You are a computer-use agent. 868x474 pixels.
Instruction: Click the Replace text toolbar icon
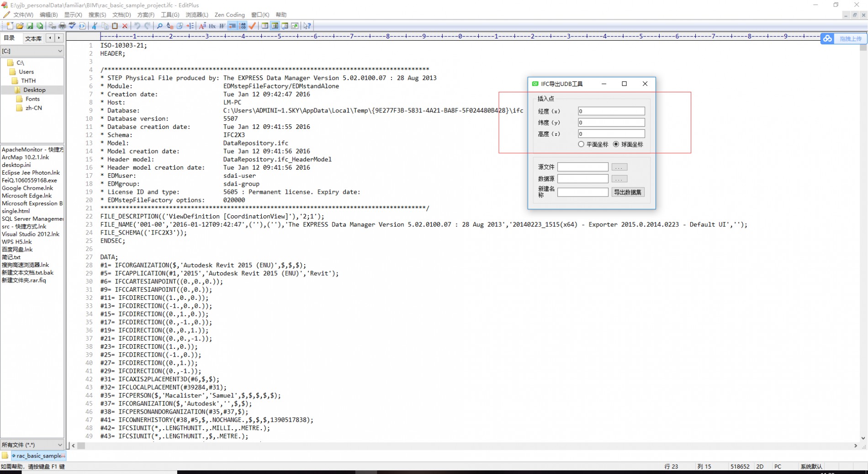tap(169, 26)
